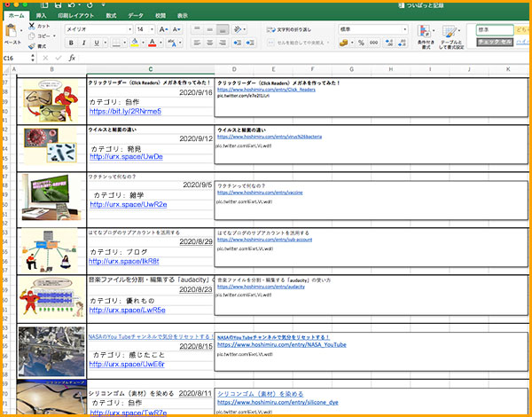
Task: Click the currency coins icon
Action: 344,43
